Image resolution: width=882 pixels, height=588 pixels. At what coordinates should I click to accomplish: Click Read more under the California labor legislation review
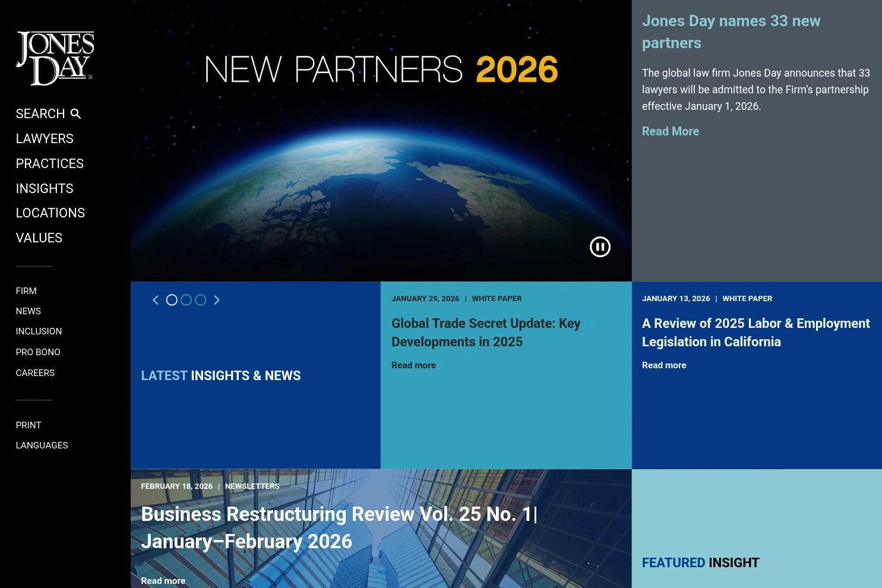click(x=664, y=365)
